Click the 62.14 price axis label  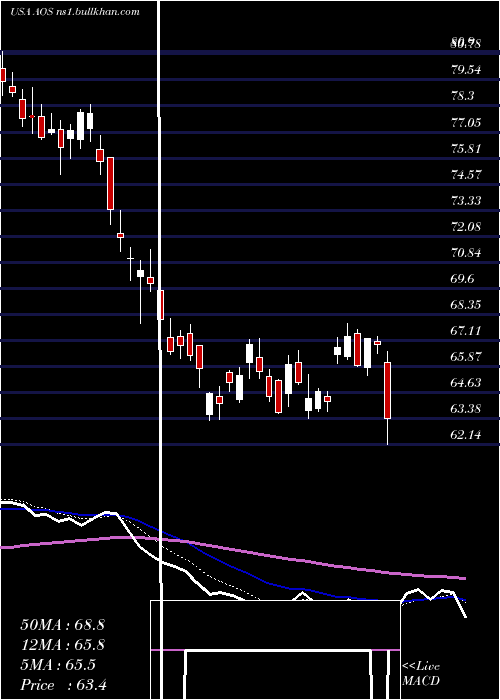pyautogui.click(x=466, y=435)
